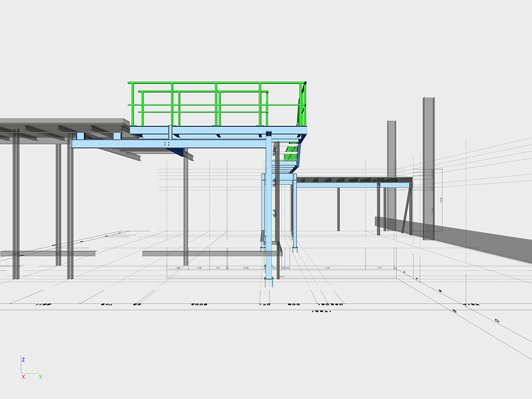532x399 pixels.
Task: Click the green Y axis label
Action: click(40, 377)
